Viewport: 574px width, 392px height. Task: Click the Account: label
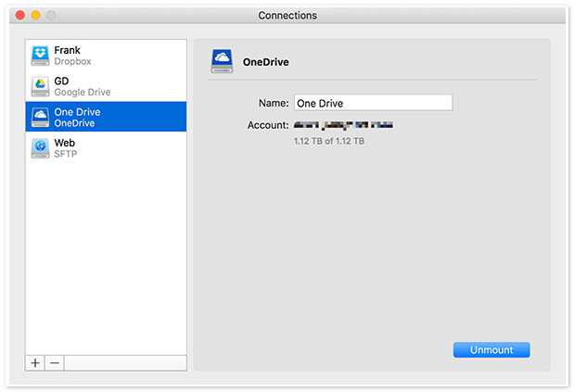[268, 125]
